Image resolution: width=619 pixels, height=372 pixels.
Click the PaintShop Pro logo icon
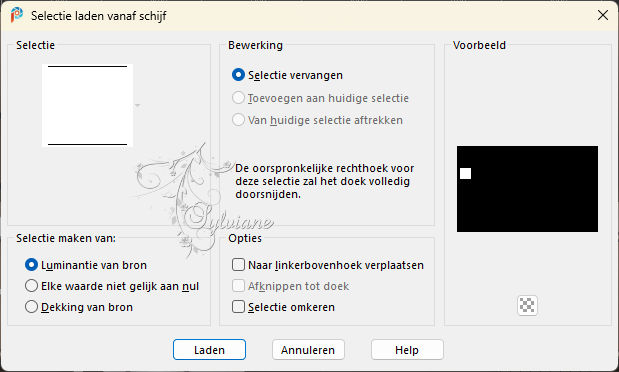pos(17,15)
